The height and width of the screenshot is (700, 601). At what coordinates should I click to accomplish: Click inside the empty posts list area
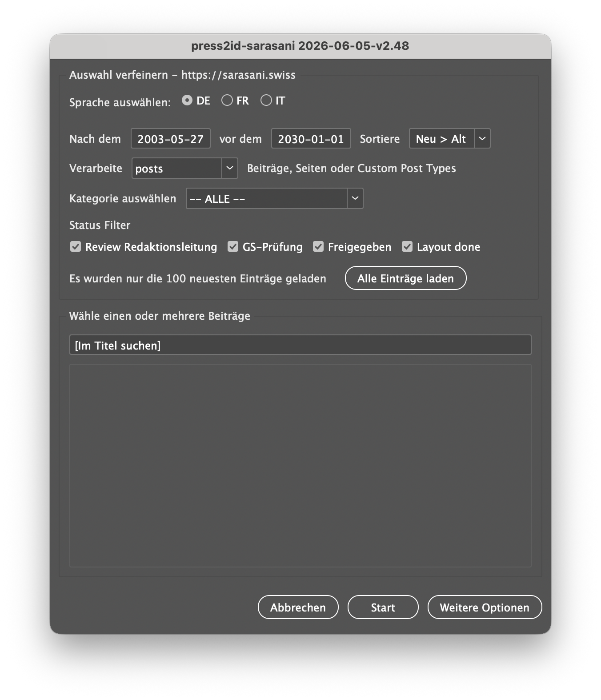(x=300, y=466)
